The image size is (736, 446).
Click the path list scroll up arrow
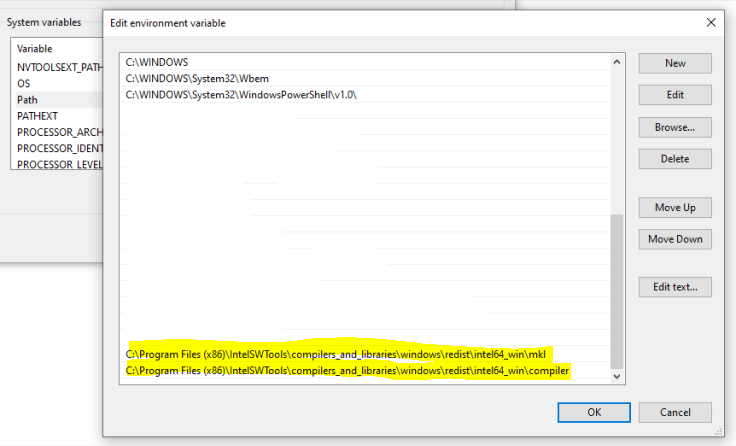tap(617, 62)
